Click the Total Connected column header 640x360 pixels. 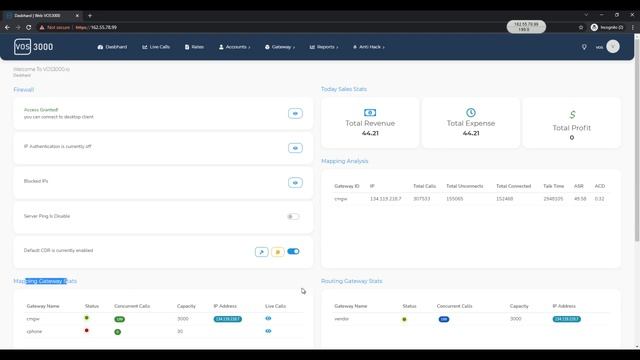[513, 186]
